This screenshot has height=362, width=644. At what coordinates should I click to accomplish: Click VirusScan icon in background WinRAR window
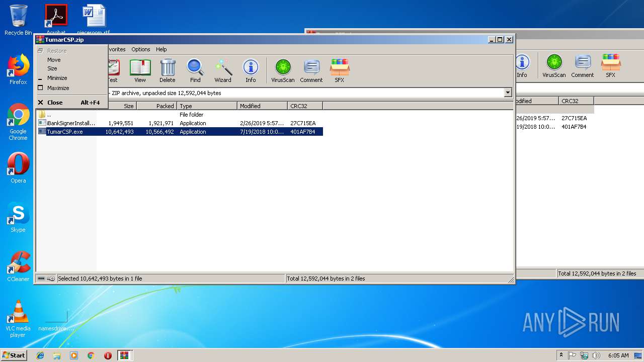554,65
